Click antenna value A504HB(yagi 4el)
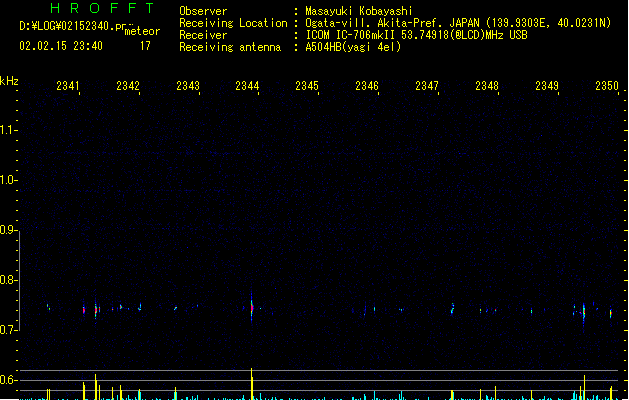This screenshot has width=629, height=400. point(353,47)
